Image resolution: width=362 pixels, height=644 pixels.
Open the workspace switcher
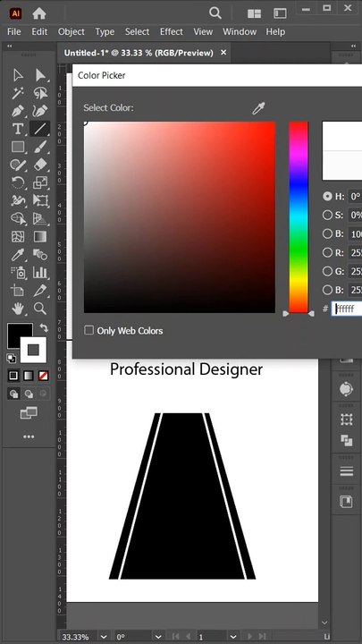(280, 13)
